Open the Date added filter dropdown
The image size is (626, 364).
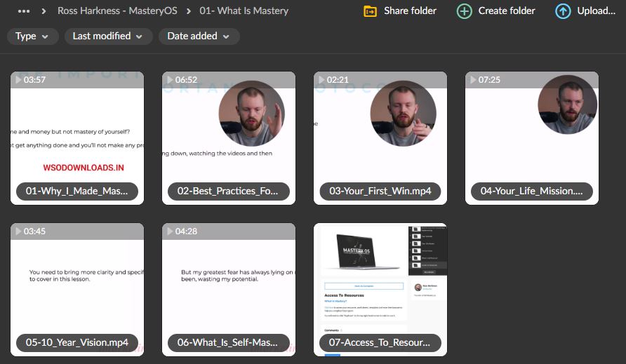pyautogui.click(x=199, y=36)
